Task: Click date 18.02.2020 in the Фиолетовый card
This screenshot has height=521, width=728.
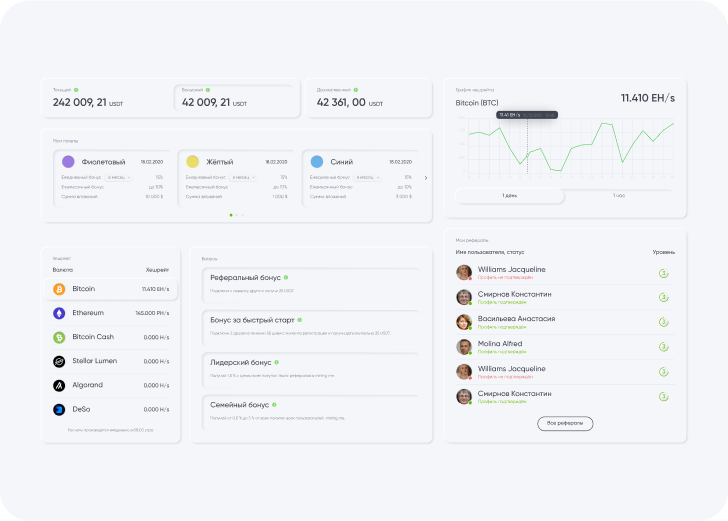Action: tap(152, 162)
